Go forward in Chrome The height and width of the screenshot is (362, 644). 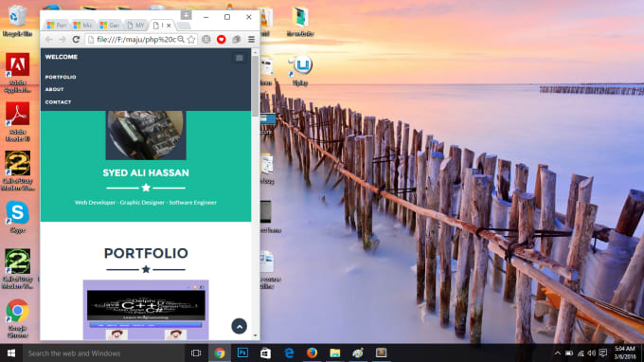[63, 40]
